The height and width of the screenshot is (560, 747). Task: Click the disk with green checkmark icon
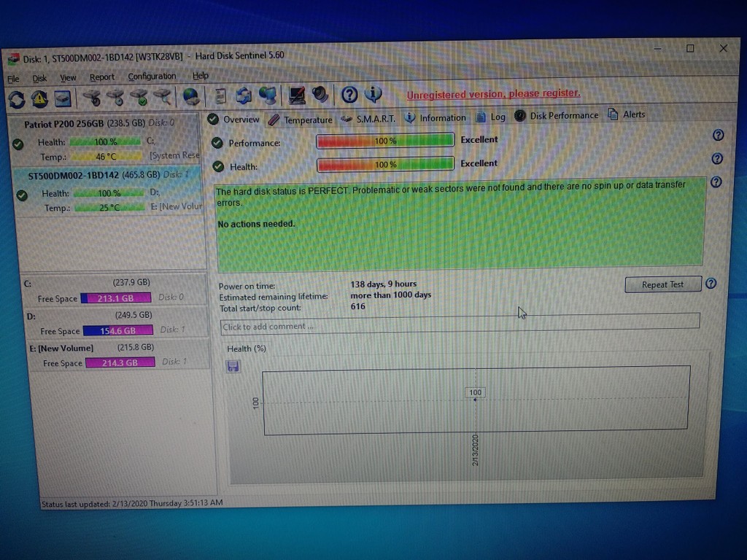click(x=139, y=96)
